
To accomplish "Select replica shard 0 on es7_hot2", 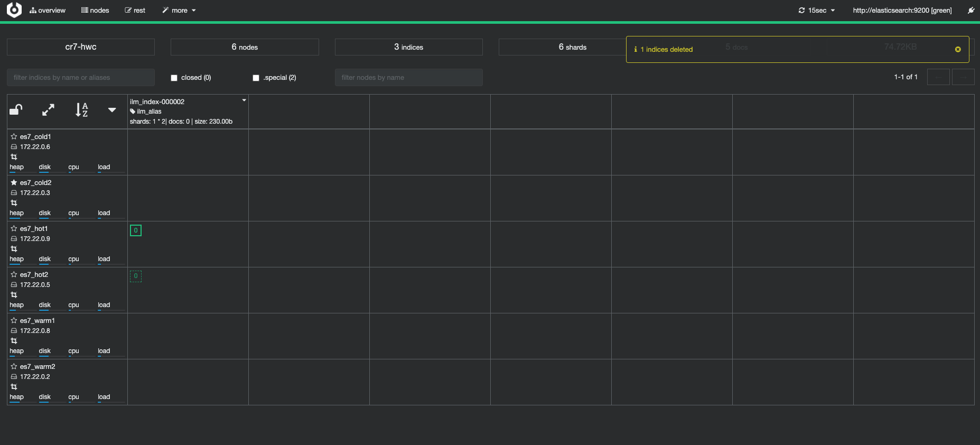I will point(136,276).
